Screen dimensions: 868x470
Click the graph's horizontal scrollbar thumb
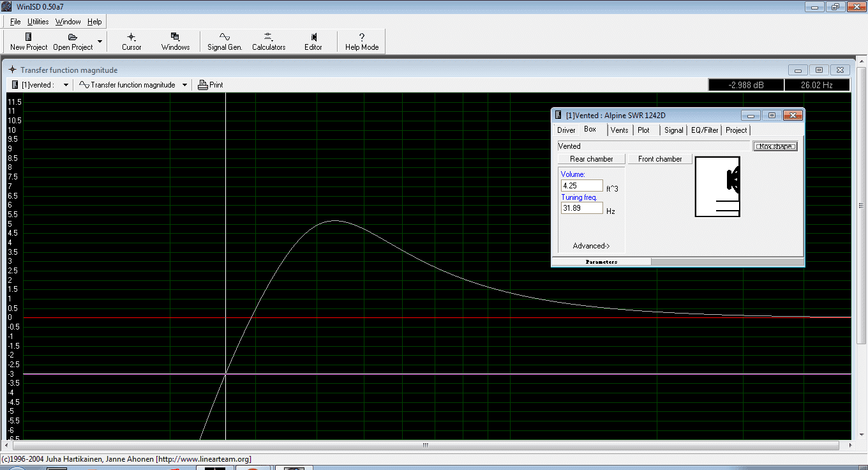425,445
